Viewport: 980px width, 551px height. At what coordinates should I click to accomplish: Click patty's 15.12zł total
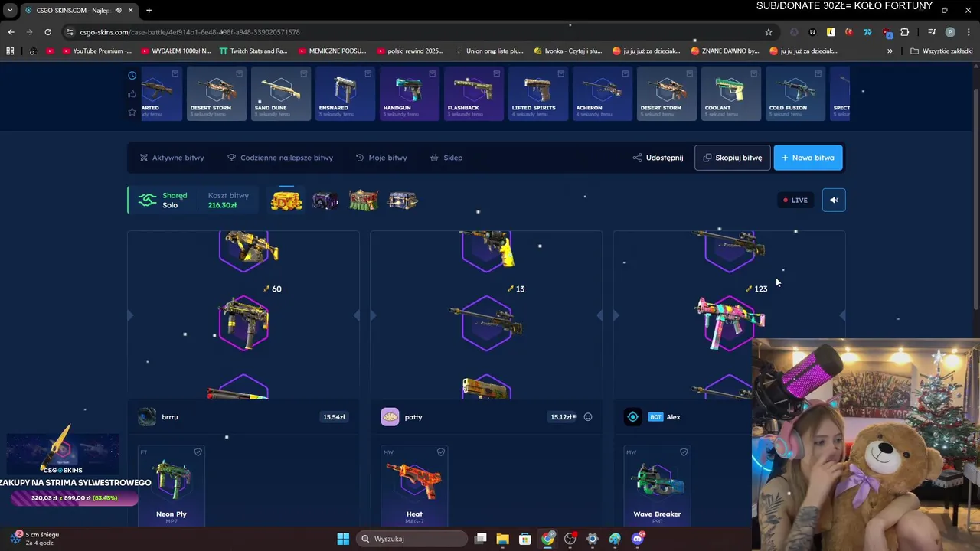click(x=563, y=417)
